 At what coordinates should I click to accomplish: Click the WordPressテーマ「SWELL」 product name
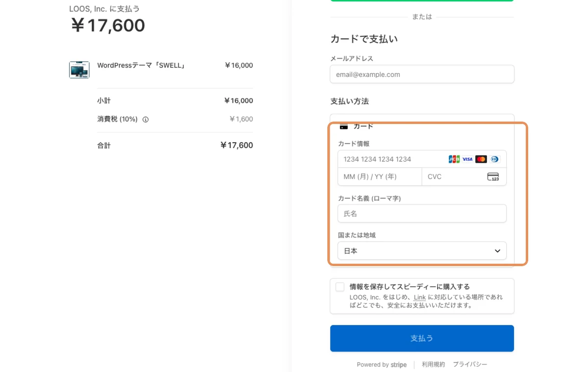(142, 65)
